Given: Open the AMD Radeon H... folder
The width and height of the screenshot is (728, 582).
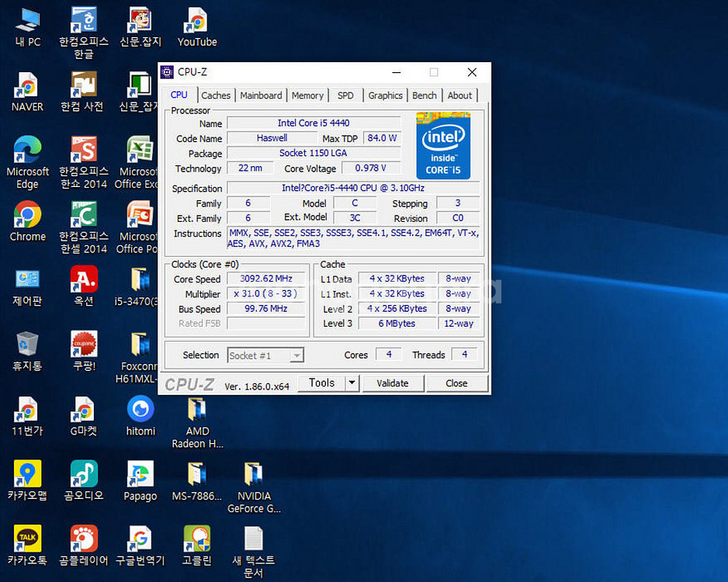Looking at the screenshot, I should (197, 423).
